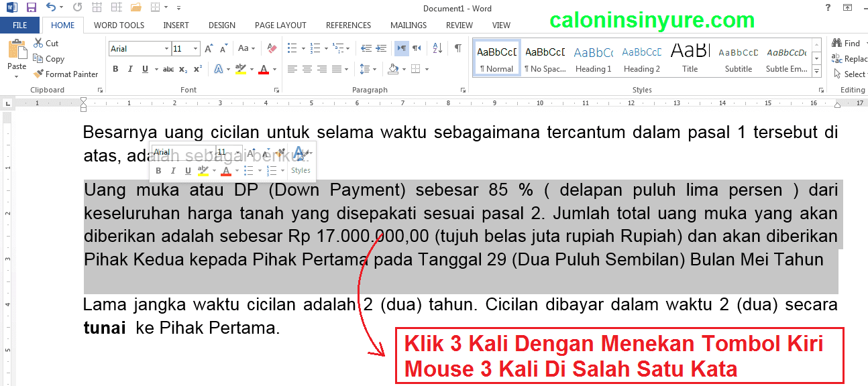Sort the text alphabetically with the Sort icon
Image resolution: width=868 pixels, height=386 pixels.
[x=437, y=49]
